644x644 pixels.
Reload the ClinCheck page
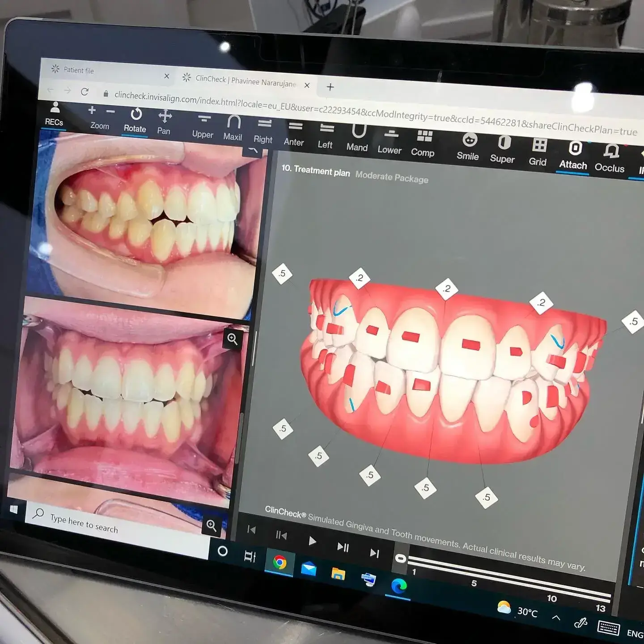pos(85,92)
